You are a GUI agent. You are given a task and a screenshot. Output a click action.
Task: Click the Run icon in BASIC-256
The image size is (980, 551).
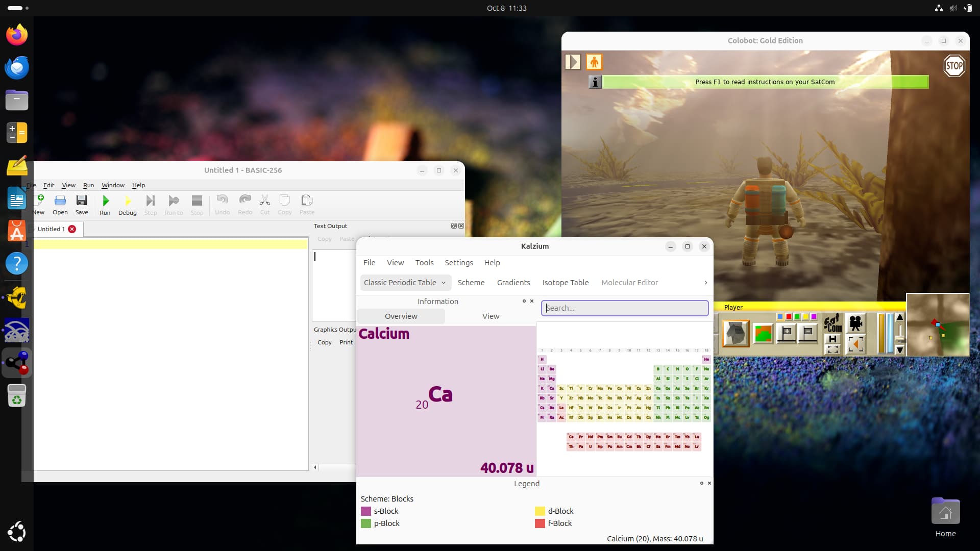[x=105, y=201]
